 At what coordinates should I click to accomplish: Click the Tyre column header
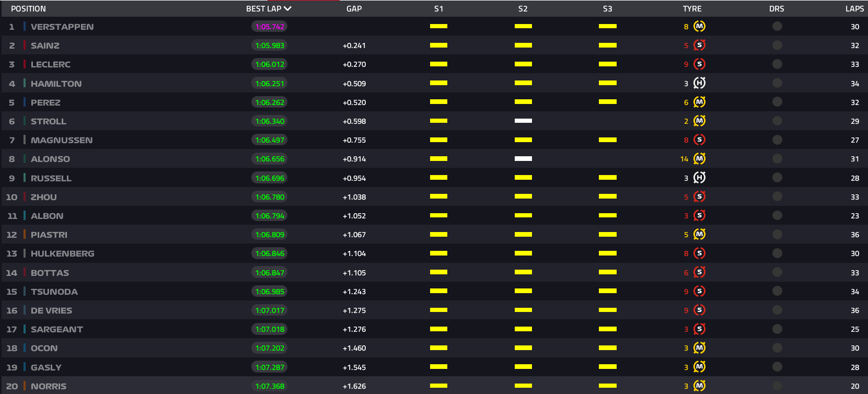pyautogui.click(x=692, y=8)
